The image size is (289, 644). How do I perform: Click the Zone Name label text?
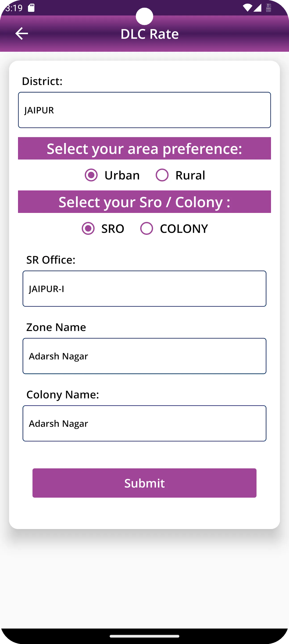pyautogui.click(x=56, y=327)
